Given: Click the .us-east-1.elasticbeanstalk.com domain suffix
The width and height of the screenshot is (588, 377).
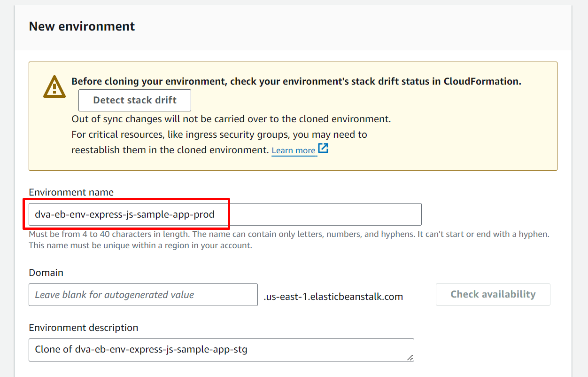Looking at the screenshot, I should (x=333, y=297).
